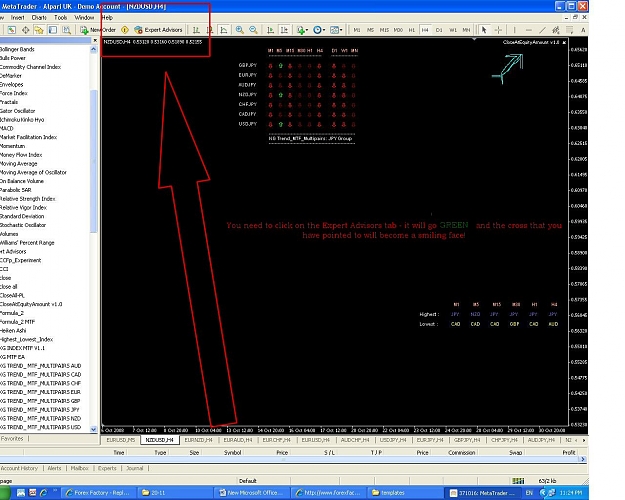Image resolution: width=625 pixels, height=500 pixels.
Task: Select the horizontal line drawing tool
Action: click(529, 30)
